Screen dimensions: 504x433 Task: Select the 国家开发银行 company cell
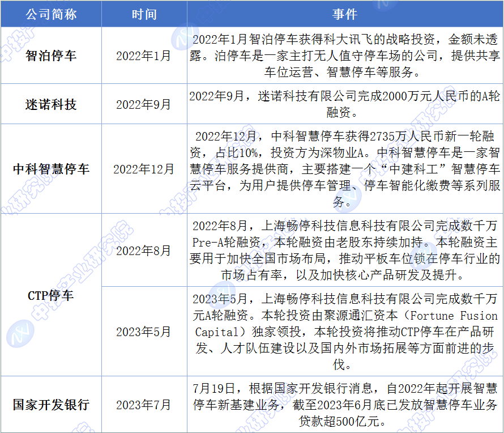point(51,405)
